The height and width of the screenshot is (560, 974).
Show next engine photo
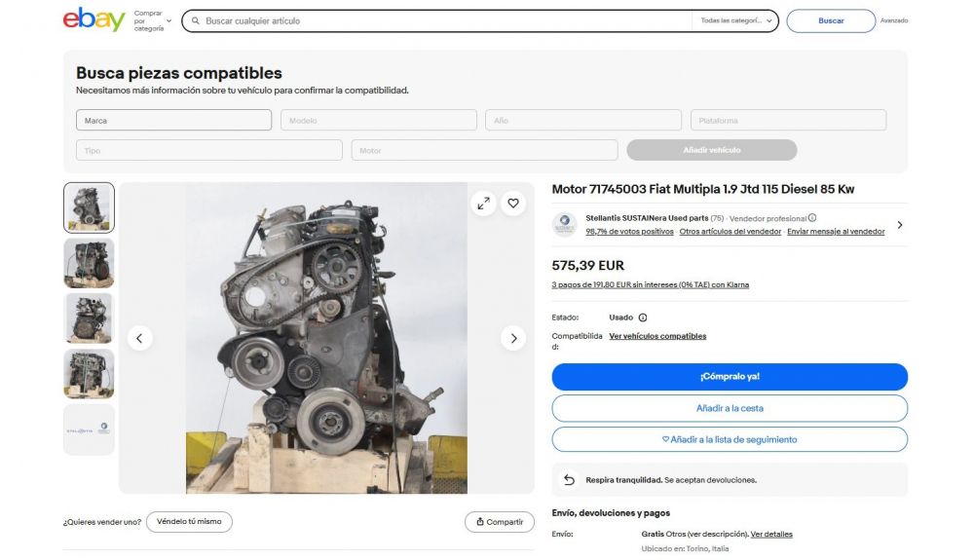[513, 338]
